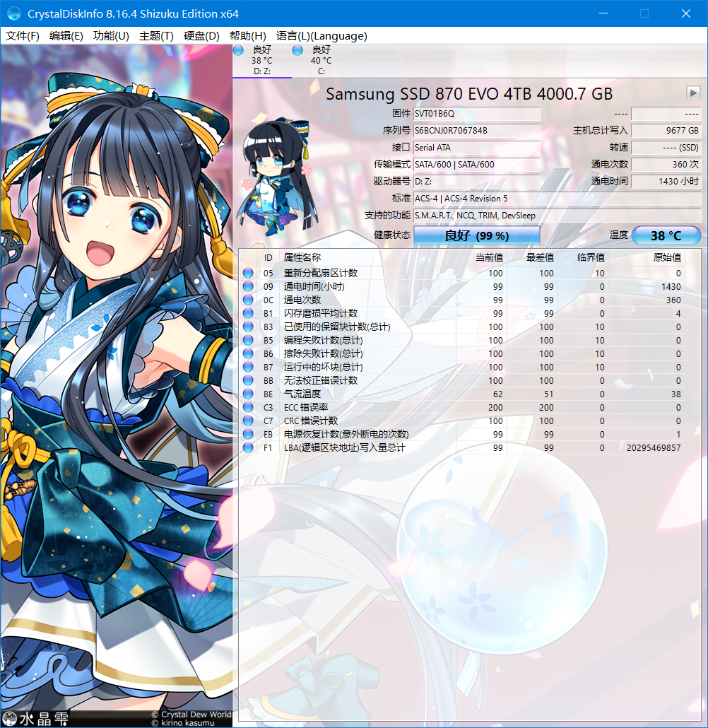Open the 主题(T) menu
708x728 pixels.
pyautogui.click(x=156, y=36)
